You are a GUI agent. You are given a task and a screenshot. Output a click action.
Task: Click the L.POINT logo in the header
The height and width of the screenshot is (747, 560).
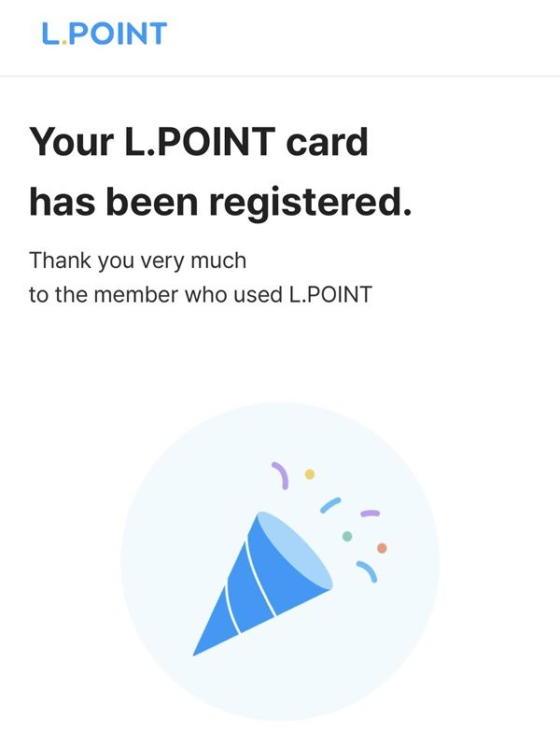[104, 34]
